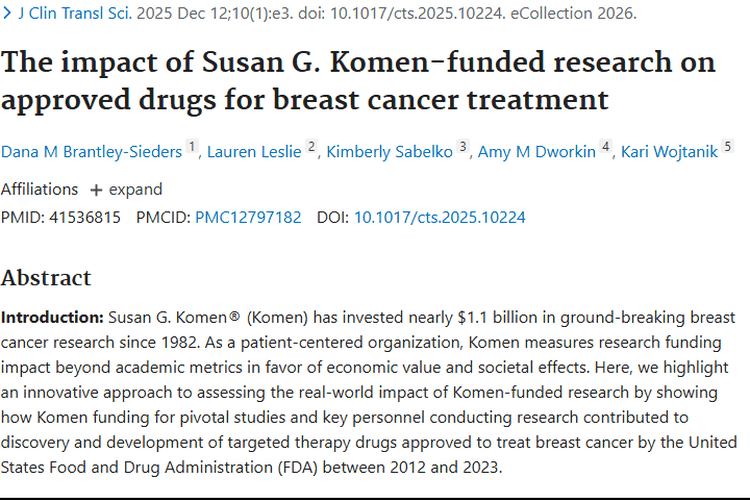This screenshot has width=750, height=500.
Task: Click the article title heading
Action: point(358,81)
